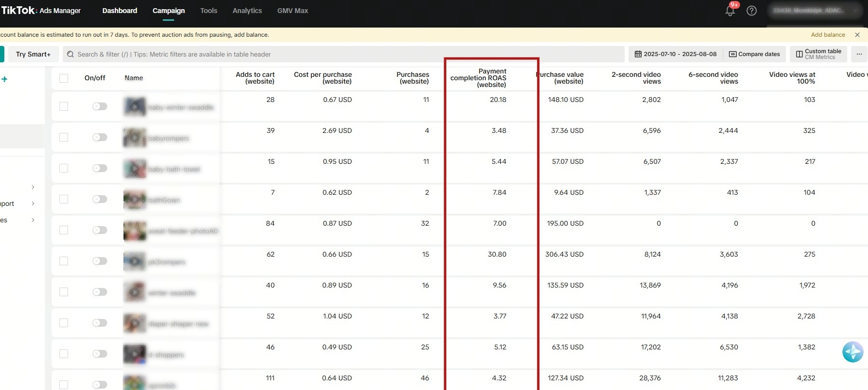Click the Add balance link
The height and width of the screenshot is (390, 868).
pyautogui.click(x=828, y=35)
